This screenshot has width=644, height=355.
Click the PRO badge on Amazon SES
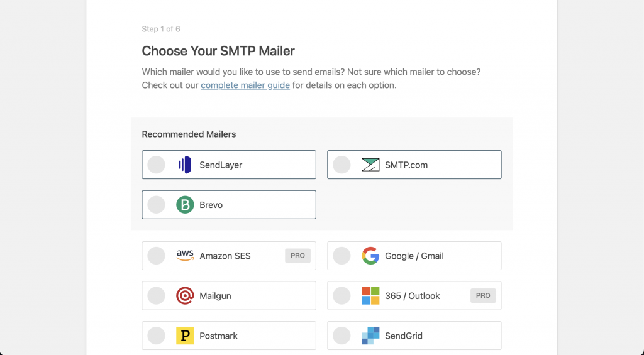pyautogui.click(x=297, y=256)
